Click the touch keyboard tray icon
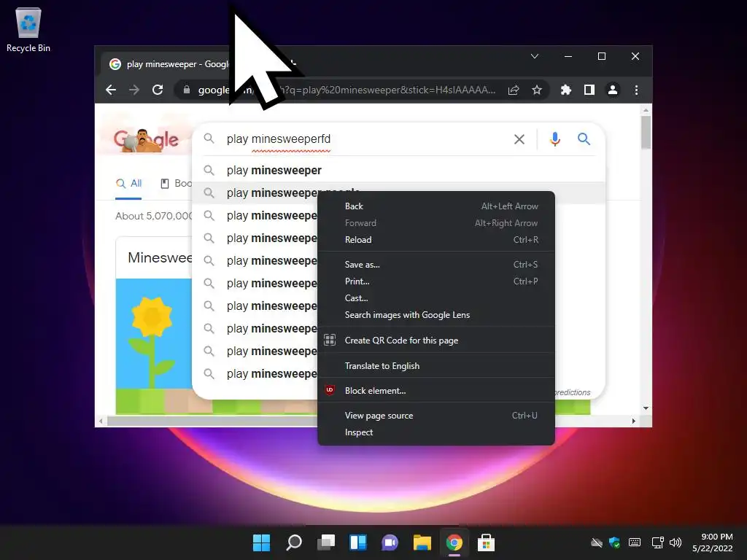 pos(635,542)
